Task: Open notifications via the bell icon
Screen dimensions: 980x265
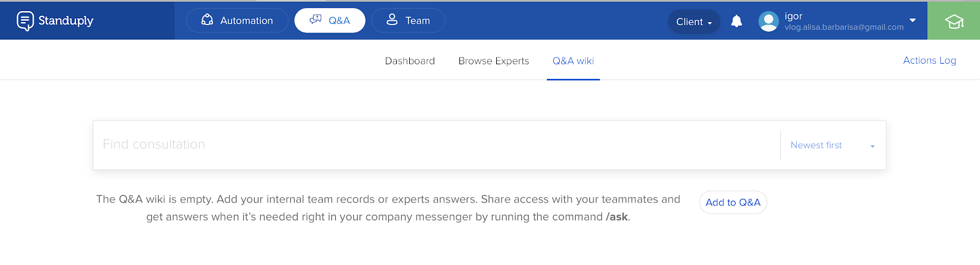Action: (737, 21)
